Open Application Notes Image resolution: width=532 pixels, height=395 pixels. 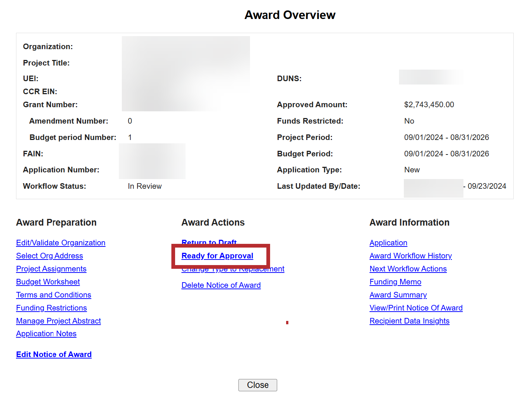click(x=46, y=334)
